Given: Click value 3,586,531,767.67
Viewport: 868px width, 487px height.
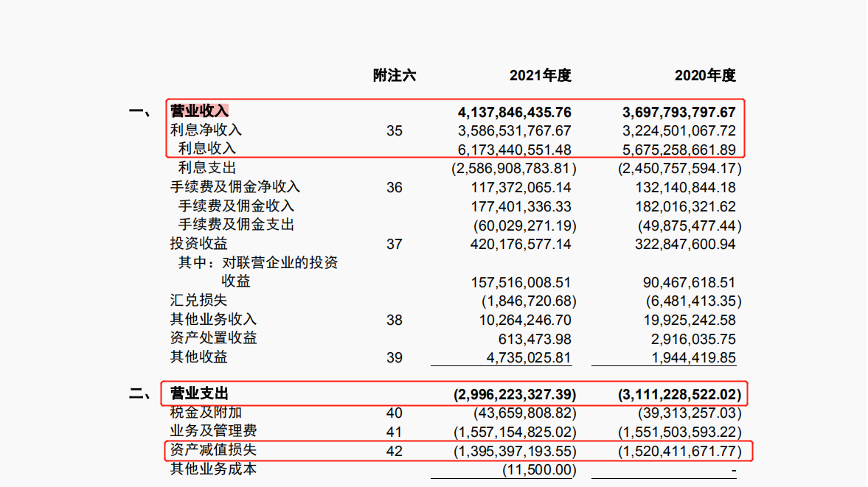Looking at the screenshot, I should pos(514,131).
